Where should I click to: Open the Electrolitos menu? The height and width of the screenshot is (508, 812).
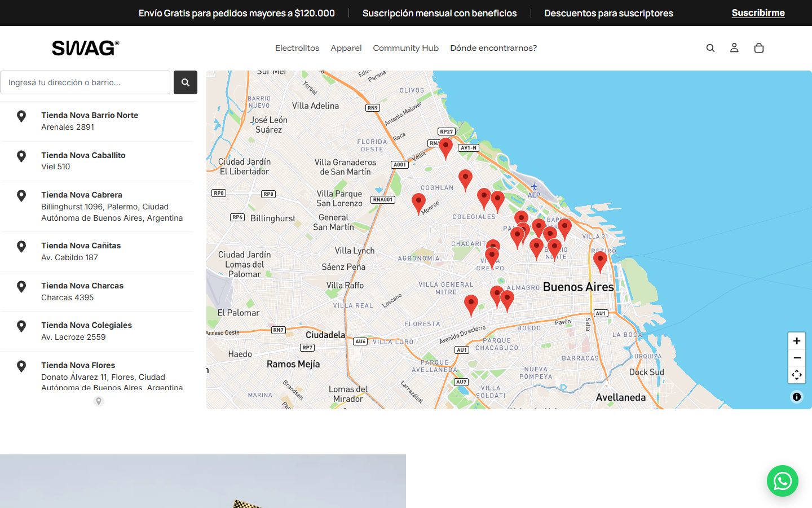tap(297, 48)
